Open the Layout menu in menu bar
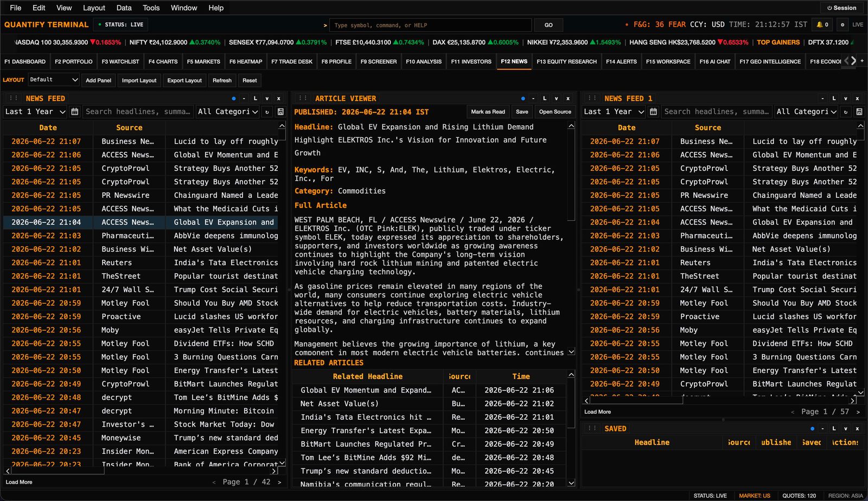This screenshot has width=868, height=501. (x=94, y=8)
